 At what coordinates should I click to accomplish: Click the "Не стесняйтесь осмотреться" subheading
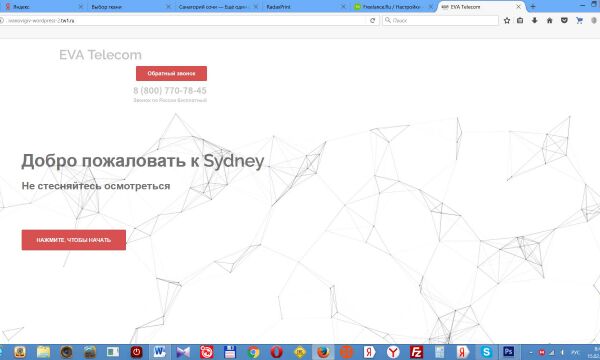[x=96, y=186]
